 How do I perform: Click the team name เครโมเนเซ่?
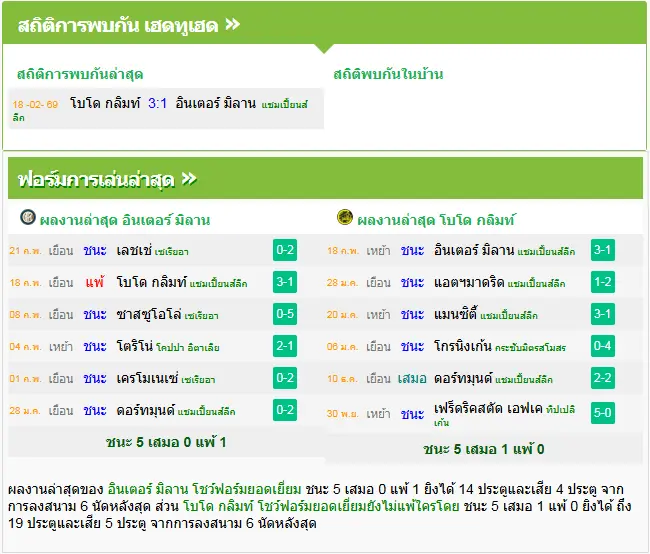click(x=147, y=378)
